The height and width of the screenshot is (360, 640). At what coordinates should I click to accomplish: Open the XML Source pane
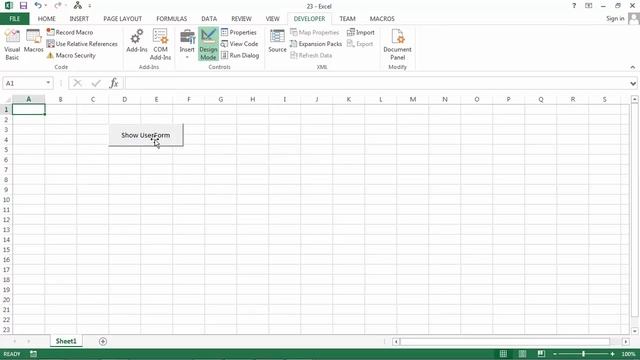coord(277,41)
